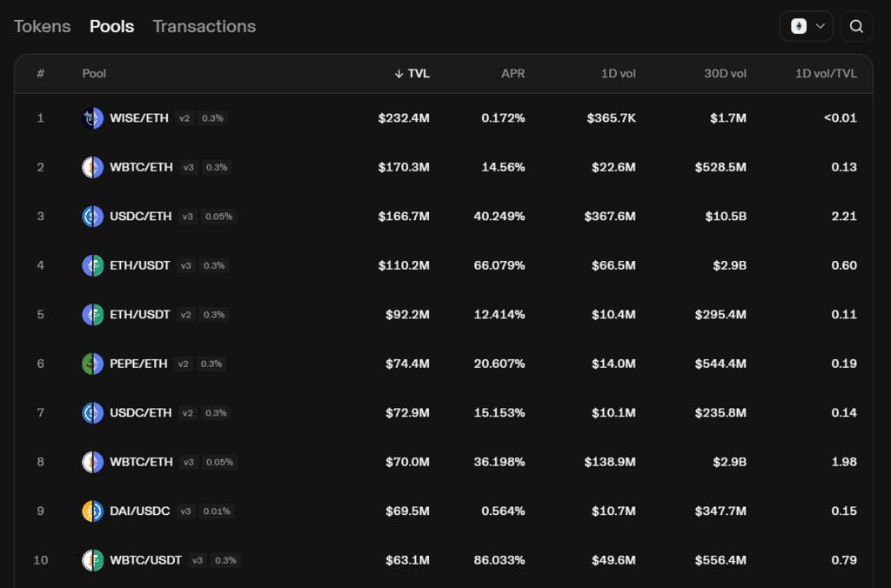The height and width of the screenshot is (588, 891).
Task: Switch to the Tokens tab
Action: (42, 26)
